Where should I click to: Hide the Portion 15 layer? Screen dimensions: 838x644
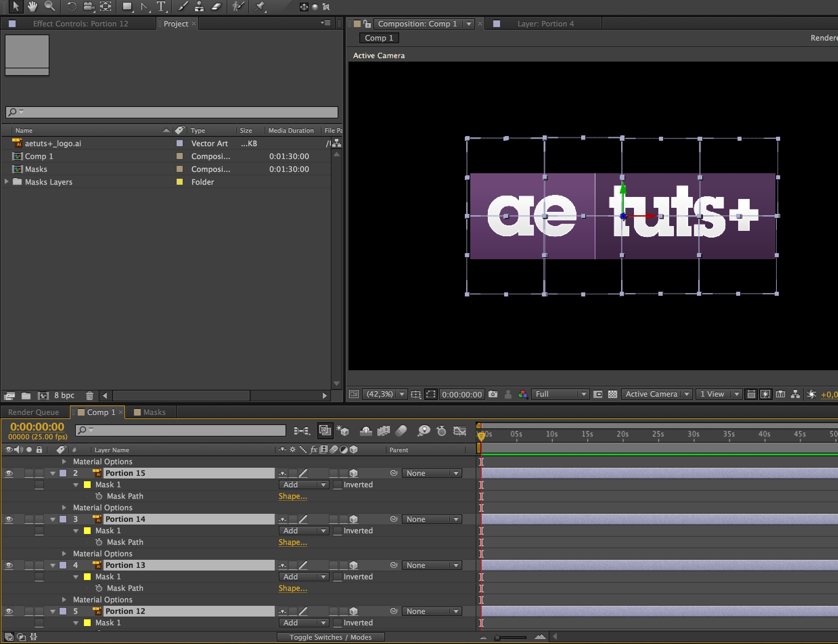click(x=9, y=473)
